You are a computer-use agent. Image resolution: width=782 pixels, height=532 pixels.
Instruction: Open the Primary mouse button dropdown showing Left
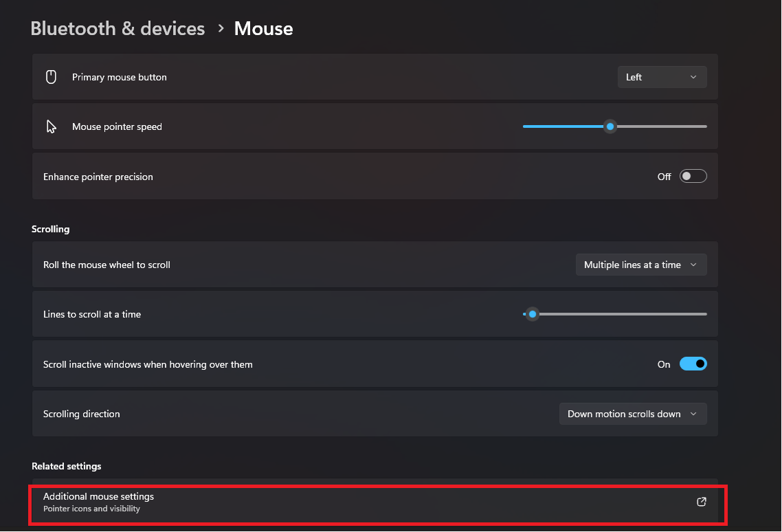click(x=661, y=76)
